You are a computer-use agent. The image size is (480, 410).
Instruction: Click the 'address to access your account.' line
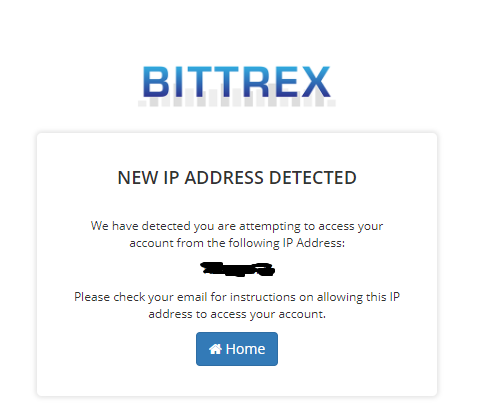pos(237,314)
